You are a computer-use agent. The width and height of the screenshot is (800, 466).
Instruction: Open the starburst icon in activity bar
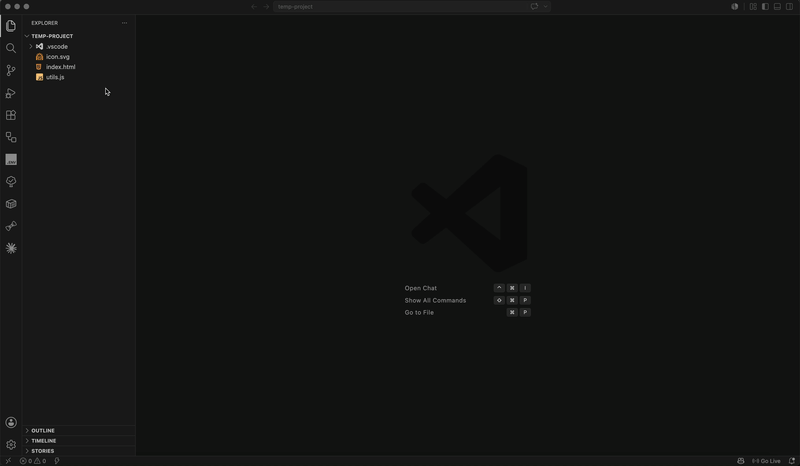(x=11, y=248)
